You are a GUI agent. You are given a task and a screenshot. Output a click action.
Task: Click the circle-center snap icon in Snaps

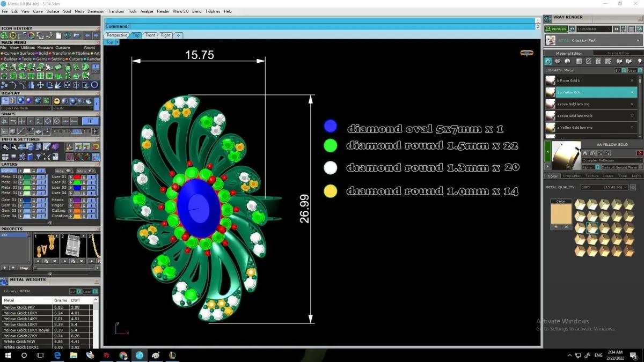coord(57,121)
